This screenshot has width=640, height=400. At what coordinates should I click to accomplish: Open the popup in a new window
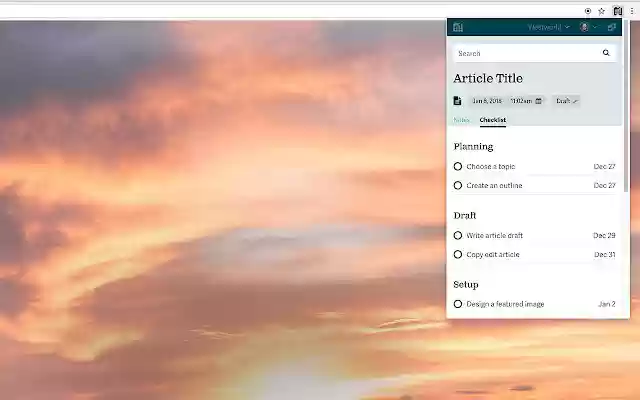611,27
